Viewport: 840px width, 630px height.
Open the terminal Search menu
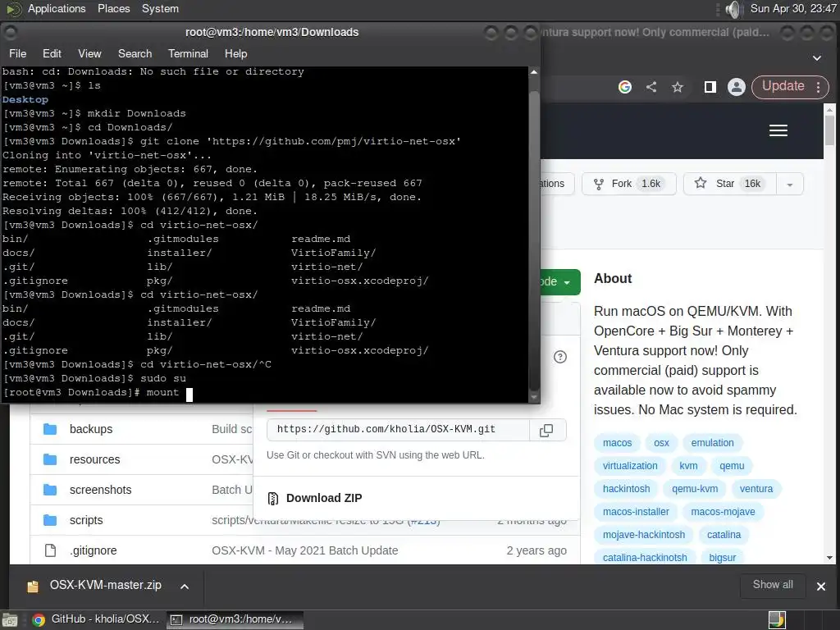(135, 53)
